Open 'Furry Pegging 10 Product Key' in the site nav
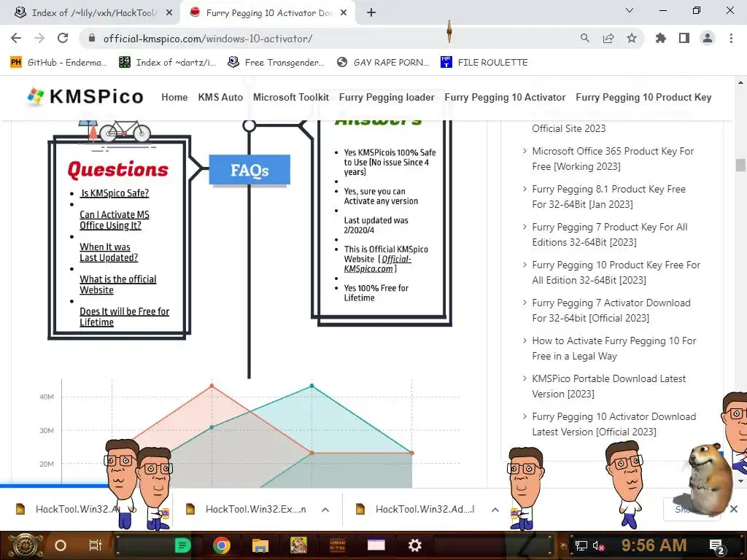Viewport: 747px width, 560px height. (x=643, y=97)
